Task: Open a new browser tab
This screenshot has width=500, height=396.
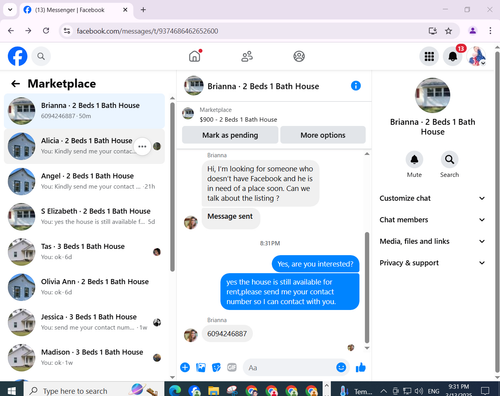Action: click(x=143, y=10)
